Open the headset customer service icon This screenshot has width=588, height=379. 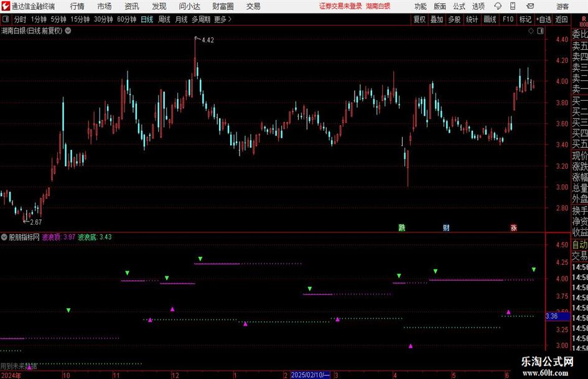pyautogui.click(x=498, y=6)
